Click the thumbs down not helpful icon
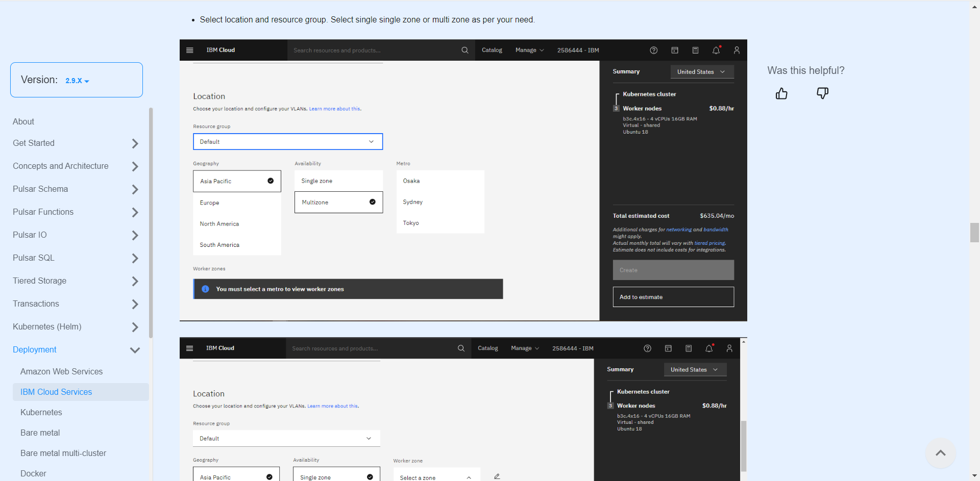This screenshot has height=481, width=980. coord(822,93)
